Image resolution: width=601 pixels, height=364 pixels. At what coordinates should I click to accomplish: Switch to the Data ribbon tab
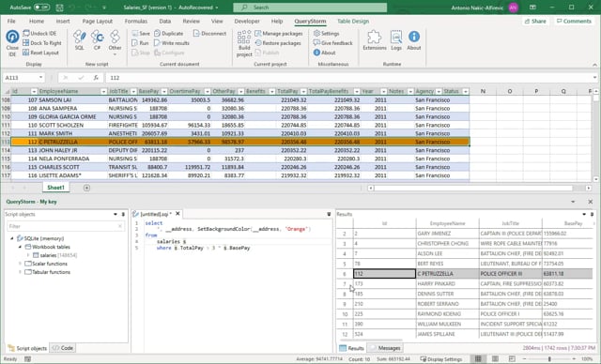[x=165, y=21]
